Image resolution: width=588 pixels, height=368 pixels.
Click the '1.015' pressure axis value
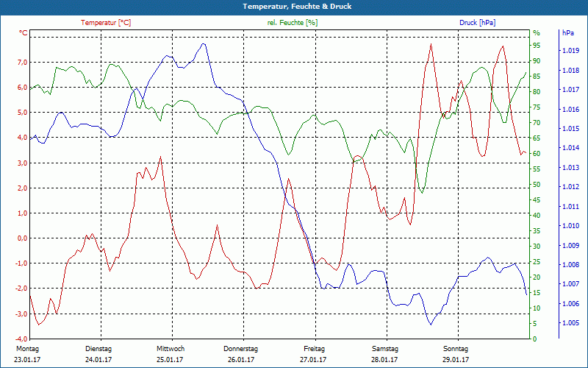(571, 128)
